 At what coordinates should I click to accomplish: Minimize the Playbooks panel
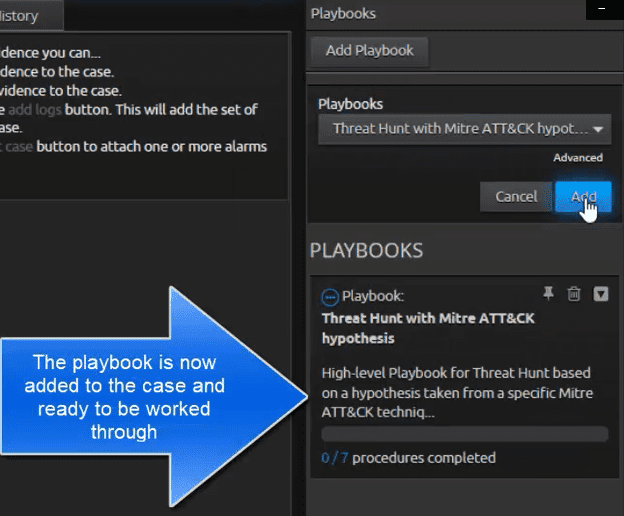pos(602,9)
